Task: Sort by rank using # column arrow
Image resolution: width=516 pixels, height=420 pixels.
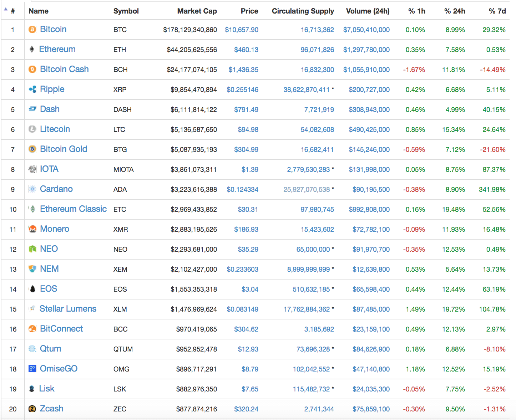Action: [6, 9]
